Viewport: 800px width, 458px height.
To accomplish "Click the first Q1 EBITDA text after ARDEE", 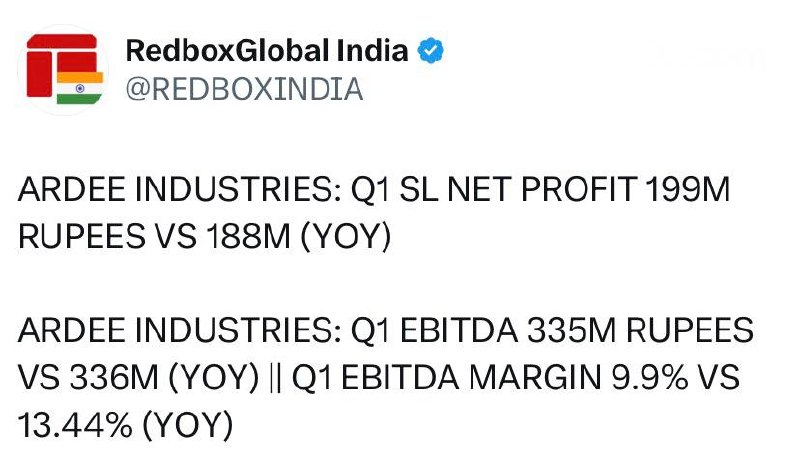I will [435, 330].
